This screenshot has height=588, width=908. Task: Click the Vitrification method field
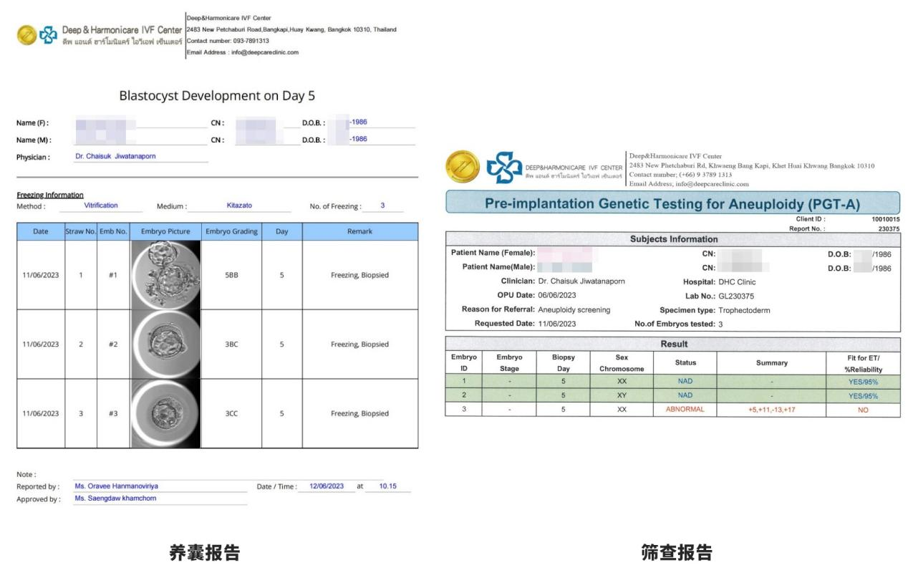[101, 206]
